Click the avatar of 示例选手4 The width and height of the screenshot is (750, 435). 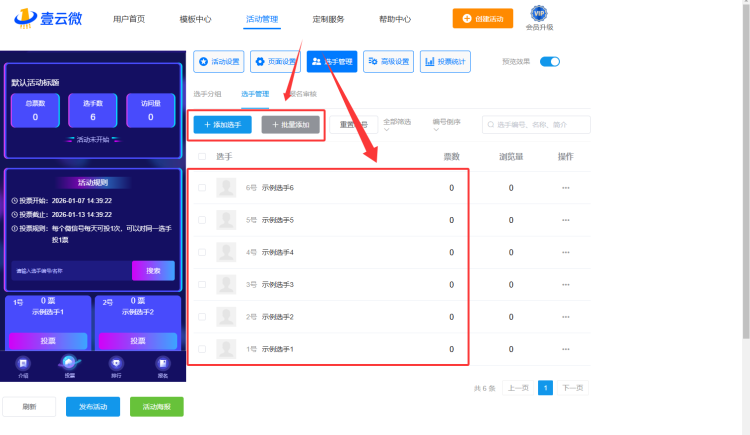coord(227,252)
